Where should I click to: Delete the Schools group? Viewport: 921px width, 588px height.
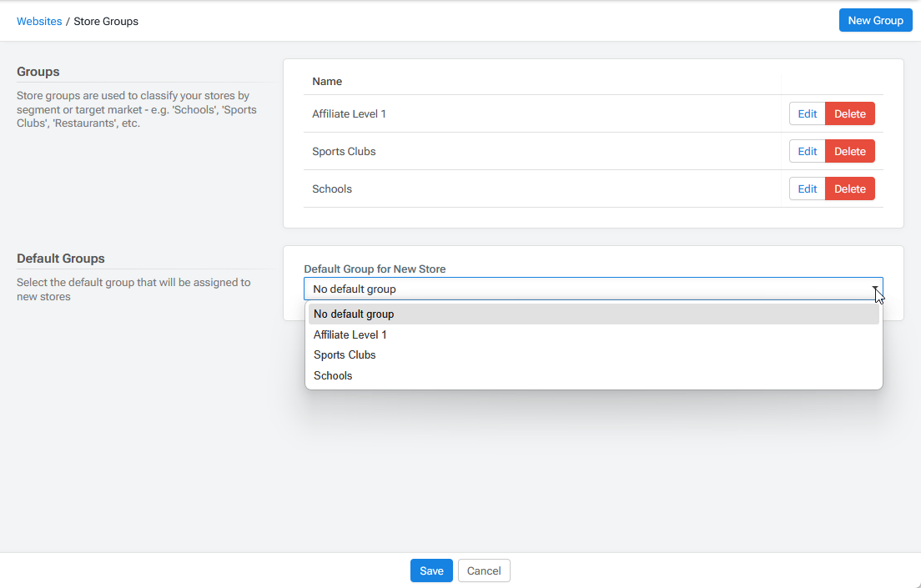[849, 189]
